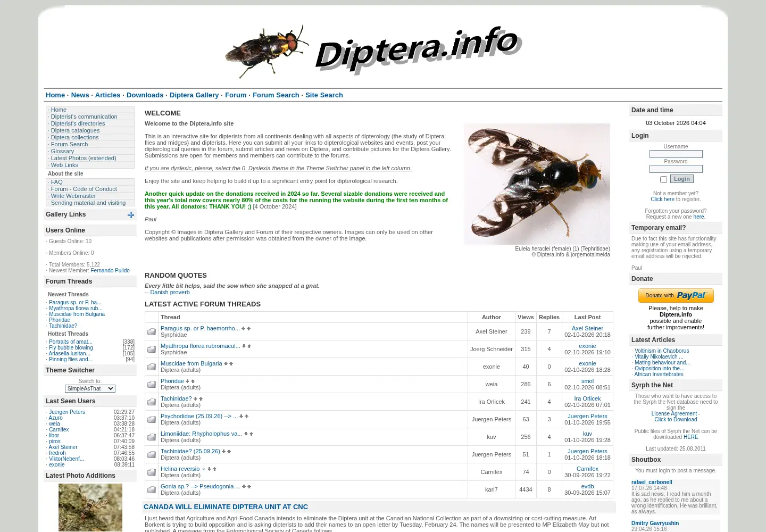Viewport: 766px width, 532px height.
Task: Click the up arrow beside Limoniidae thread
Action: [x=251, y=434]
